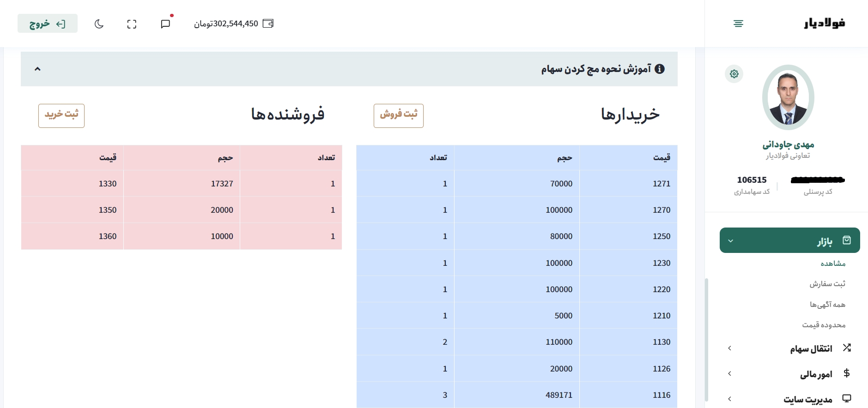The width and height of the screenshot is (868, 408).
Task: Click the info icon beside the tutorial title
Action: [x=660, y=69]
